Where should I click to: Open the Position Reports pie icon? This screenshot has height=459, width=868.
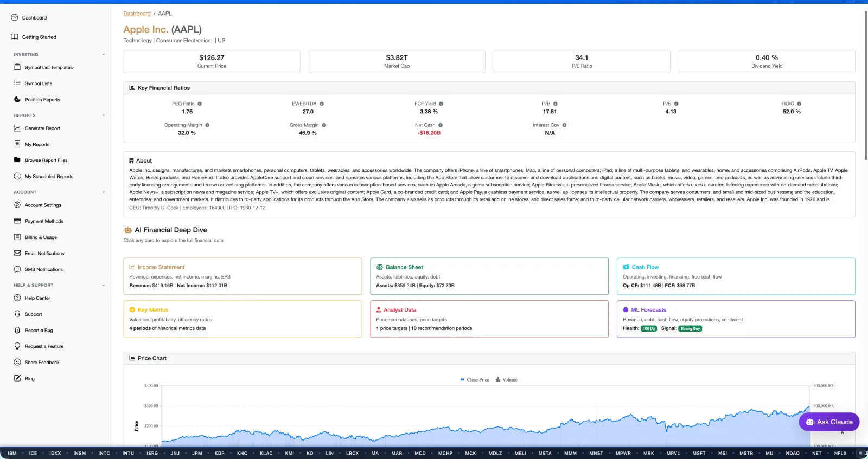coord(17,99)
